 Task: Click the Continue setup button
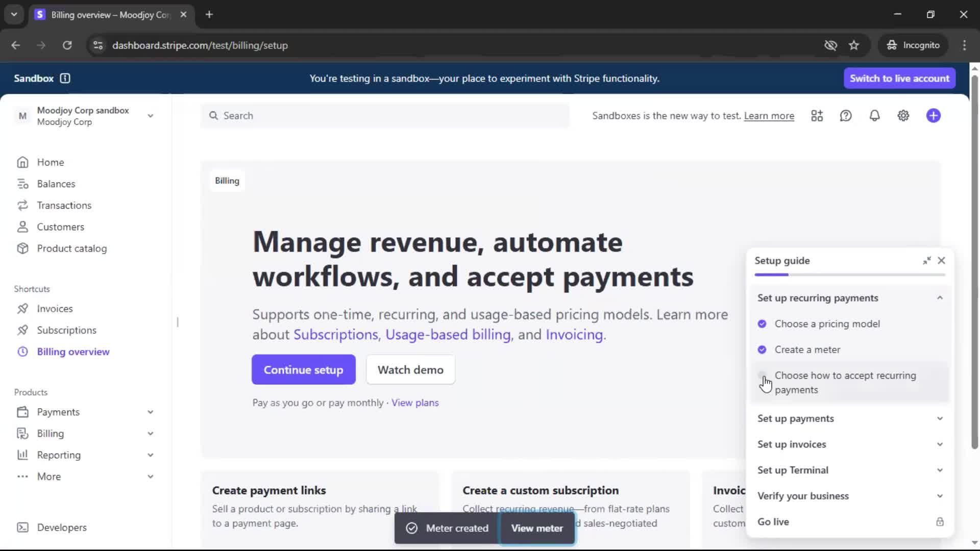click(303, 370)
